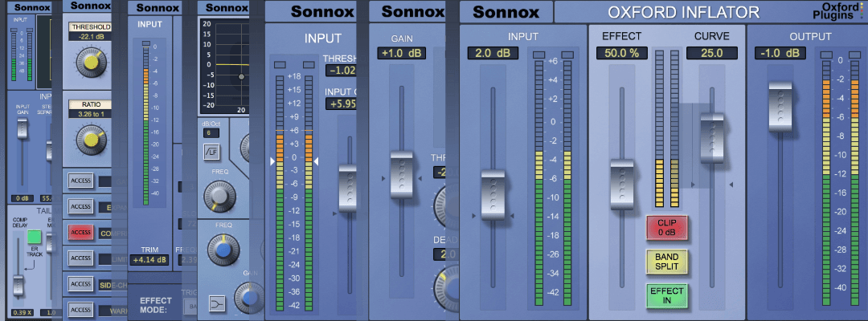
Task: Click the grey FREQ knob
Action: click(217, 195)
